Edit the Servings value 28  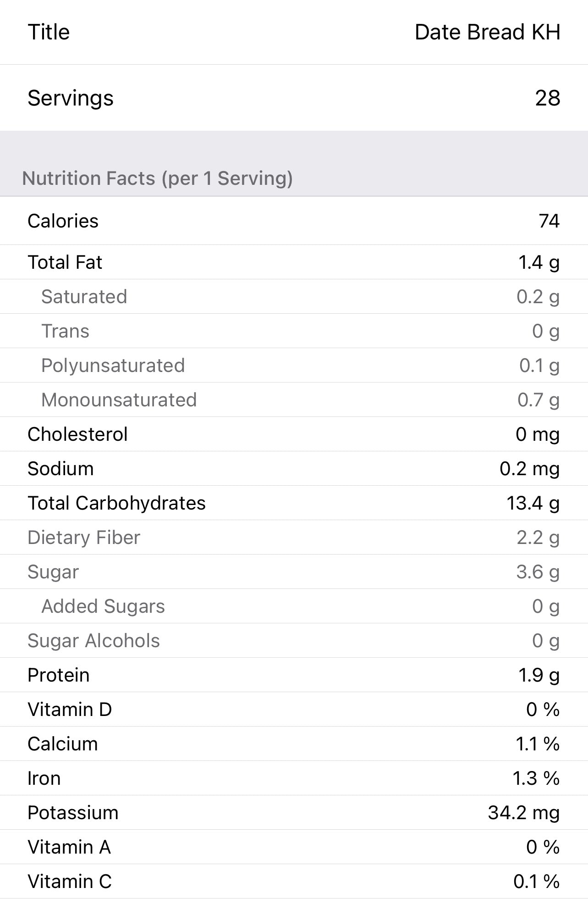[547, 98]
